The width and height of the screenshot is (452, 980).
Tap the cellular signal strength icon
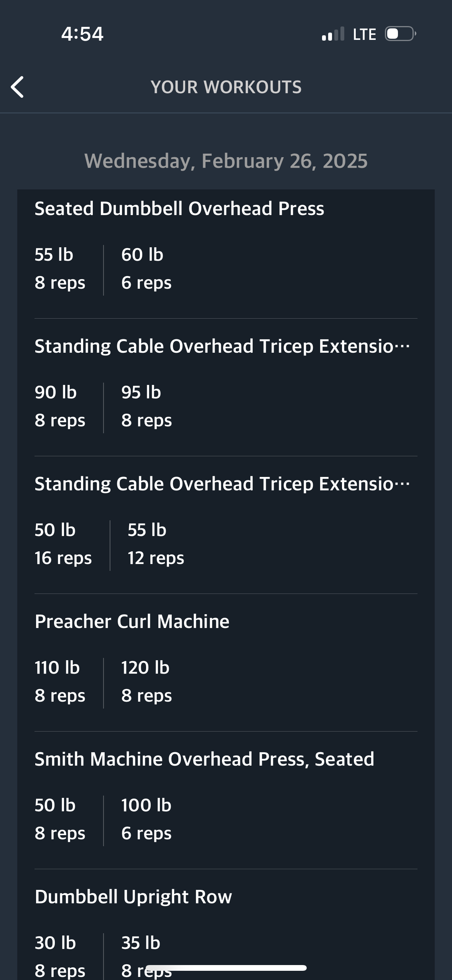click(x=333, y=34)
